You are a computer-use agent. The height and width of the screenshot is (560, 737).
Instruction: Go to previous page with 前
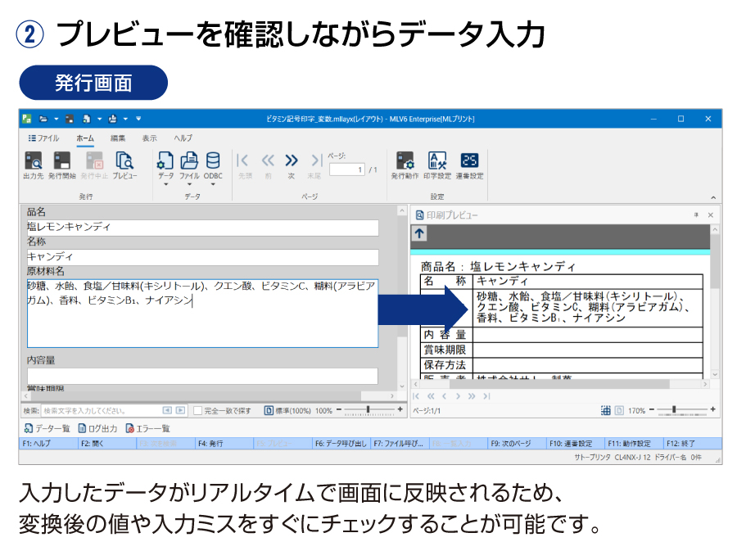pos(268,165)
